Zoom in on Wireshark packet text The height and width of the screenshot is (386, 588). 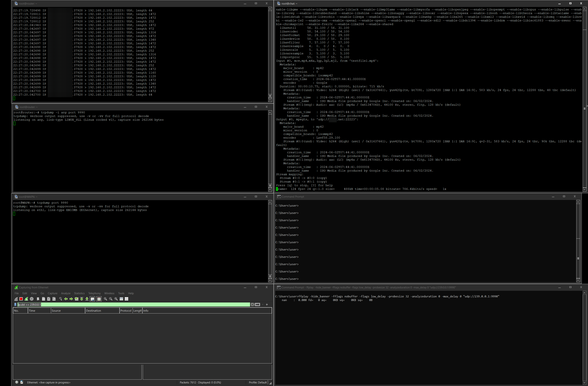tap(105, 299)
